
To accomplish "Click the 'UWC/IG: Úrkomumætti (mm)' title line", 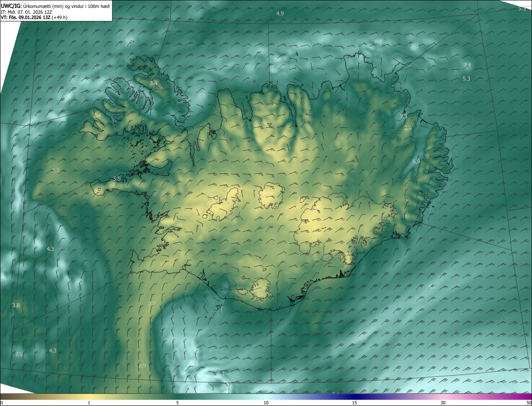I will (55, 5).
